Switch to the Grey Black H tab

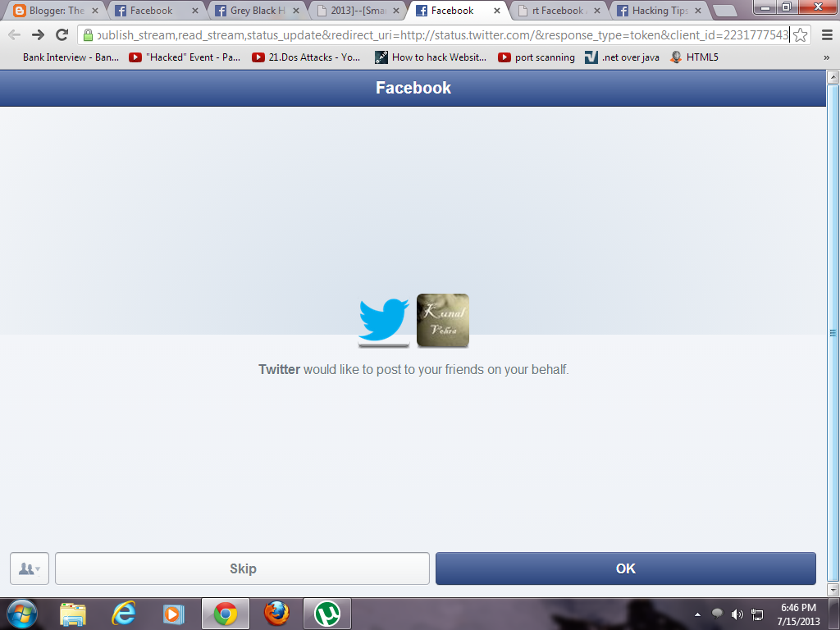click(x=256, y=10)
